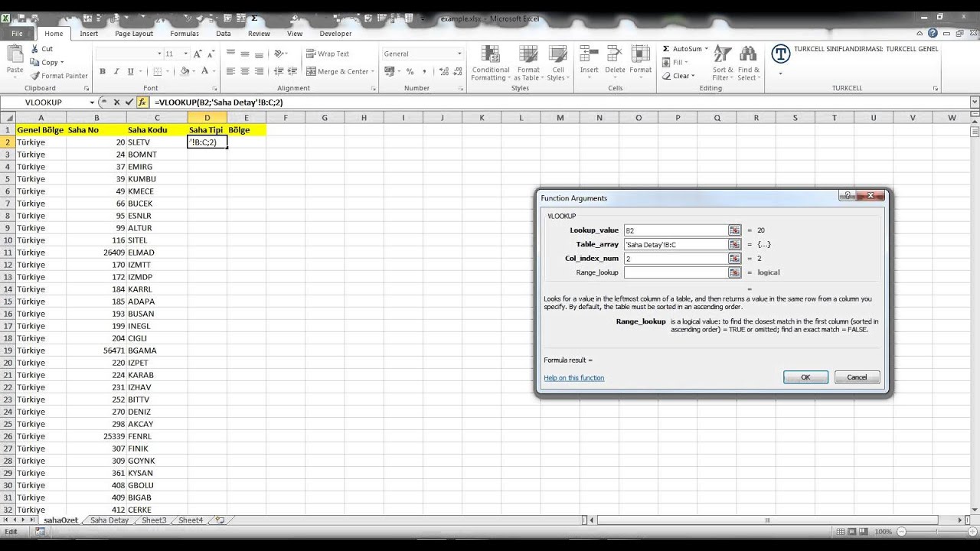The width and height of the screenshot is (980, 551).
Task: Open Conditional Formatting menu
Action: (491, 63)
